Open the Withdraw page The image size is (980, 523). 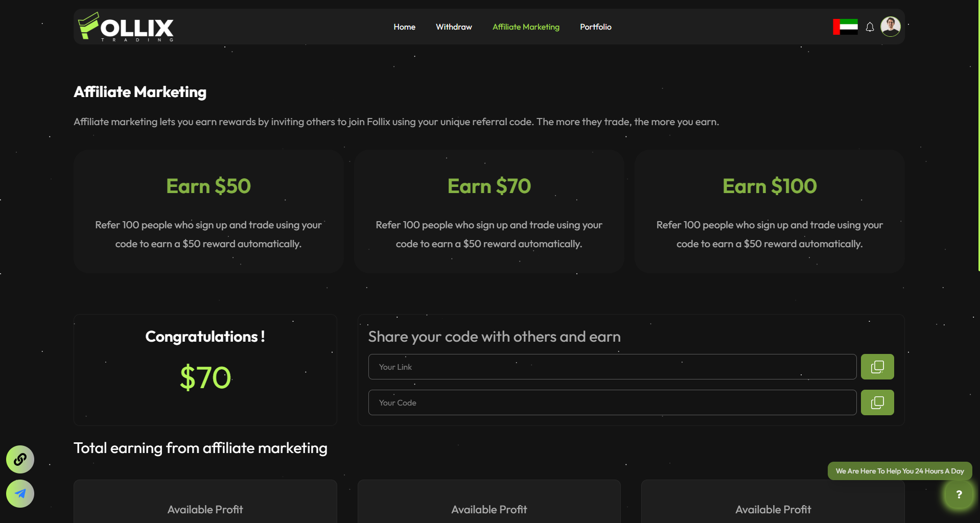tap(454, 27)
